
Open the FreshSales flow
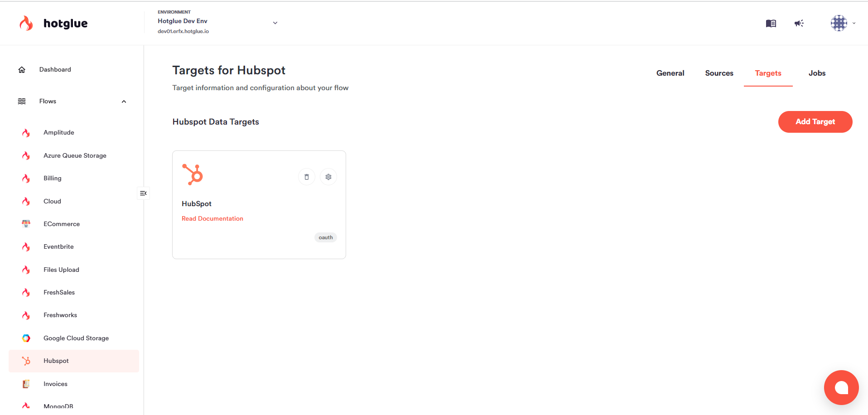pyautogui.click(x=59, y=292)
